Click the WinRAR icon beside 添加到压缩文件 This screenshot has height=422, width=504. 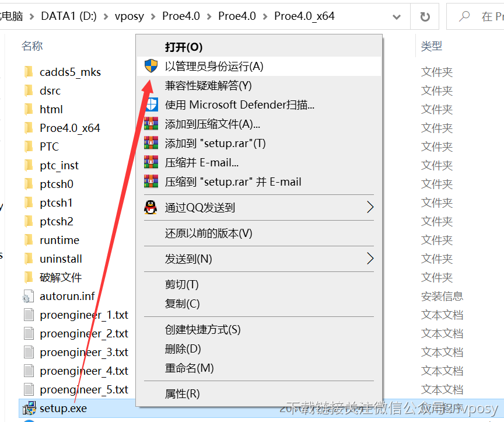tap(150, 122)
